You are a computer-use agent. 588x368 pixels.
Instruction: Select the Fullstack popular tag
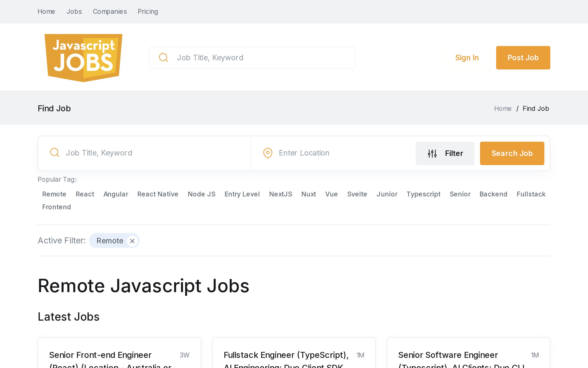(x=531, y=194)
